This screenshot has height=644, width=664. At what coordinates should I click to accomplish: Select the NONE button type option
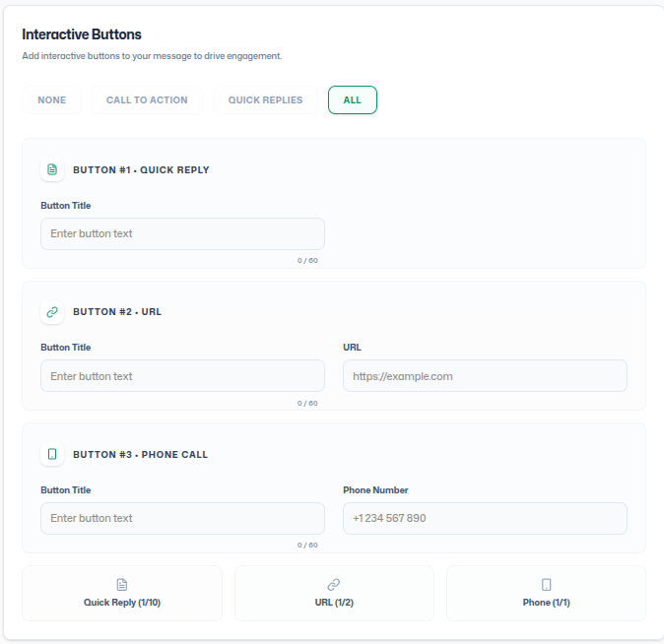(51, 99)
